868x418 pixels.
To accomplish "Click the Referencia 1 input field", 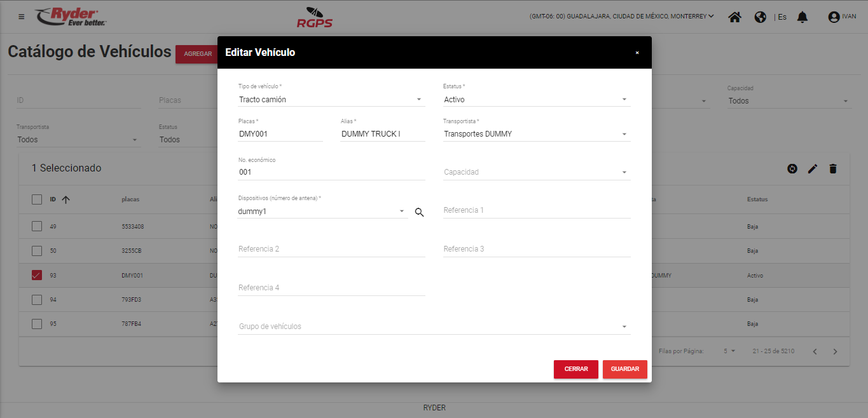I will tap(536, 210).
